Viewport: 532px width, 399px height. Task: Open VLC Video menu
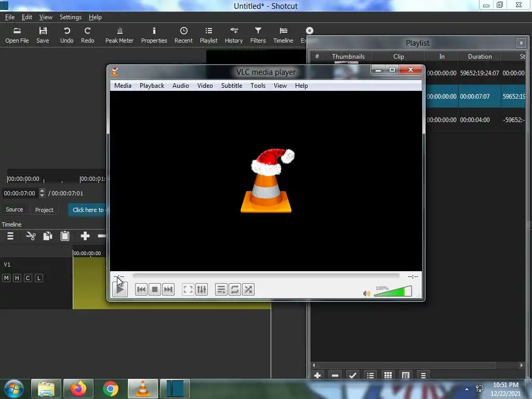tap(205, 86)
